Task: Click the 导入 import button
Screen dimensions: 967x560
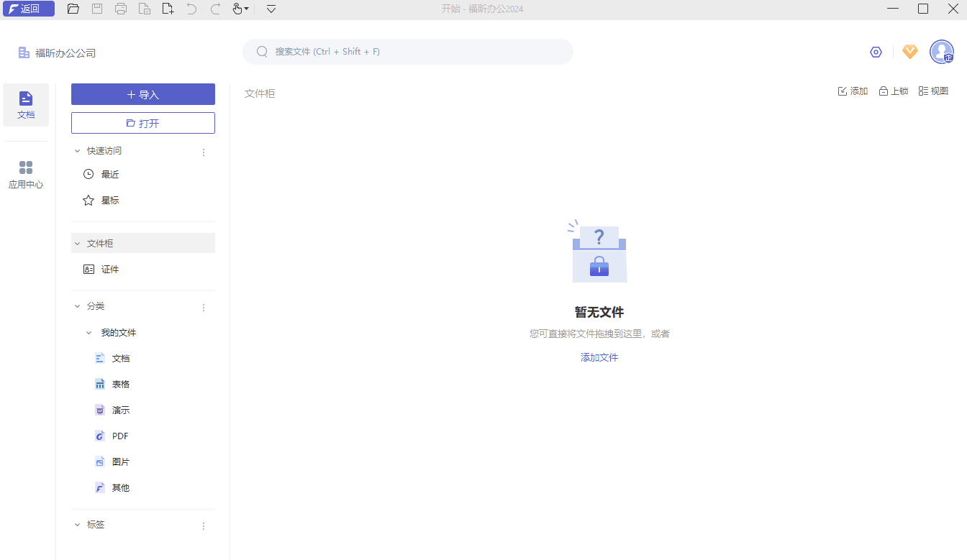Action: (142, 94)
